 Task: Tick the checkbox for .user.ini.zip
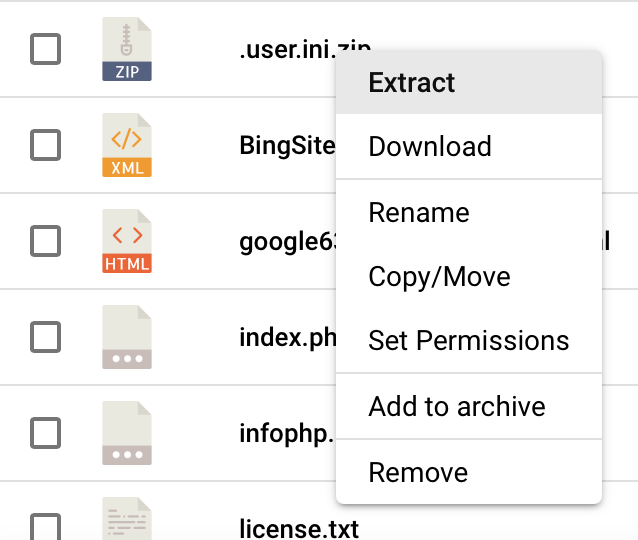click(46, 49)
